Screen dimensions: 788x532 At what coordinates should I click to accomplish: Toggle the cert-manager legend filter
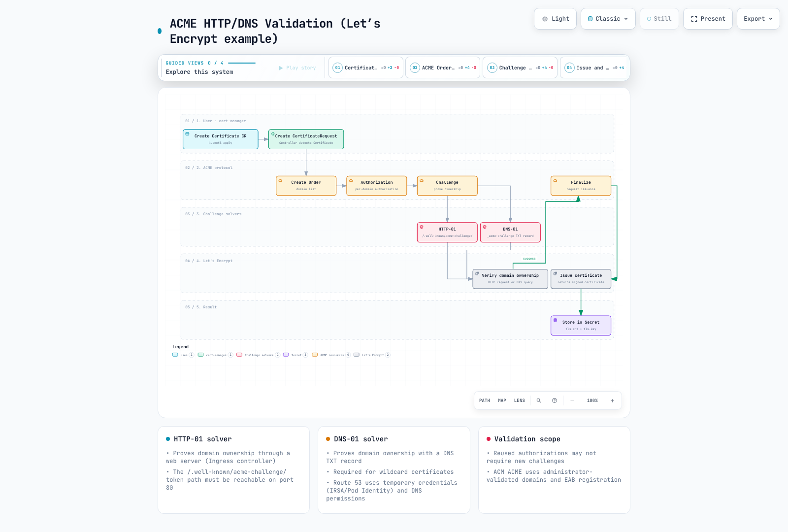215,355
